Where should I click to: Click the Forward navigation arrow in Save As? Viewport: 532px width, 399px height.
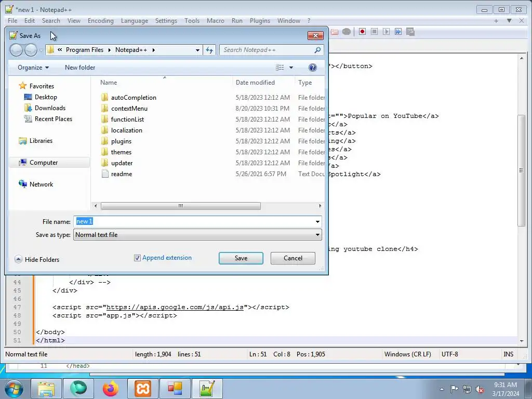(x=31, y=50)
